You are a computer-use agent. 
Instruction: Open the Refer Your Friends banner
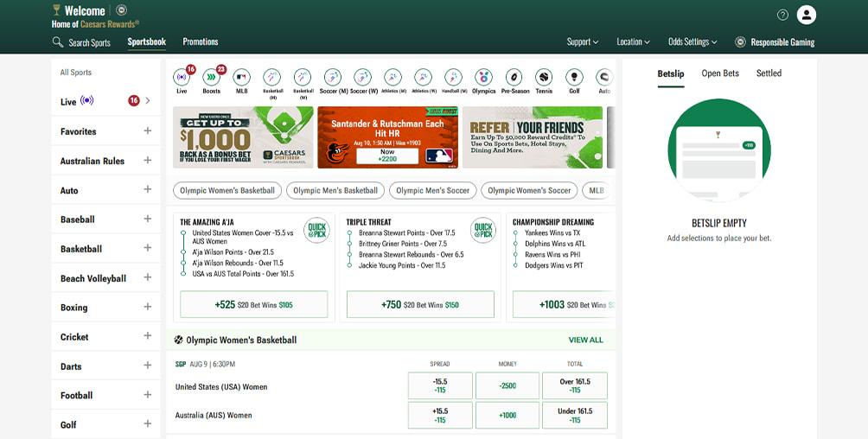533,137
